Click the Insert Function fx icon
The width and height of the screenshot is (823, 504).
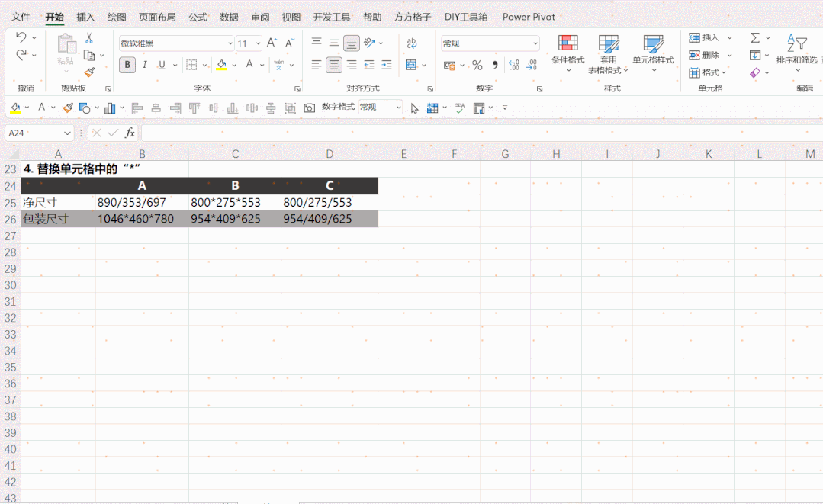pos(130,133)
